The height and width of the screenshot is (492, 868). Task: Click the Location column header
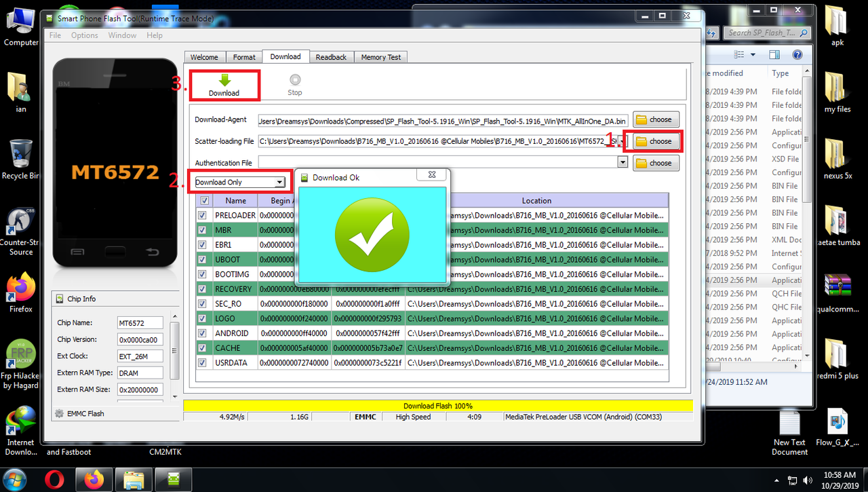536,201
